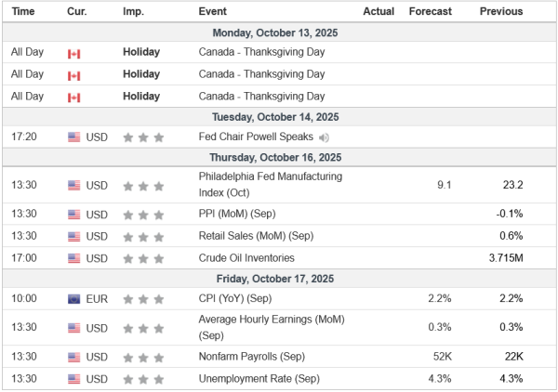
Task: Click Canada flag in first Thanksgiving row
Action: [x=74, y=53]
